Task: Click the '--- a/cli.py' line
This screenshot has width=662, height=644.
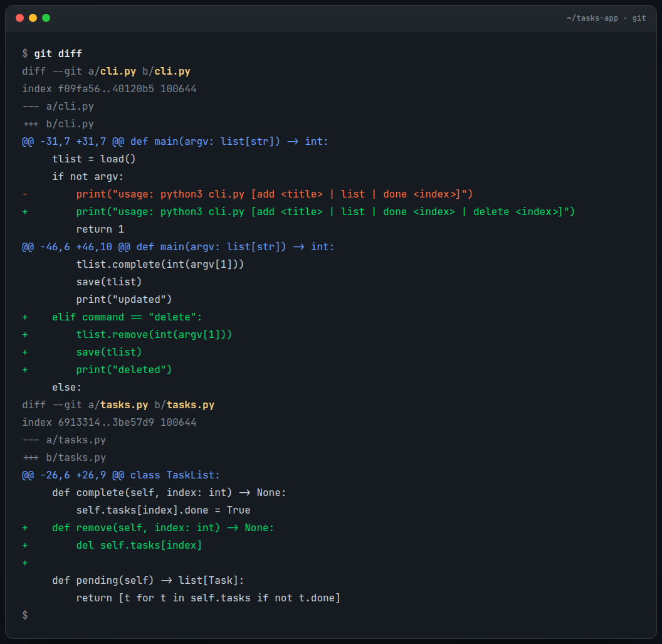Action: (x=58, y=107)
